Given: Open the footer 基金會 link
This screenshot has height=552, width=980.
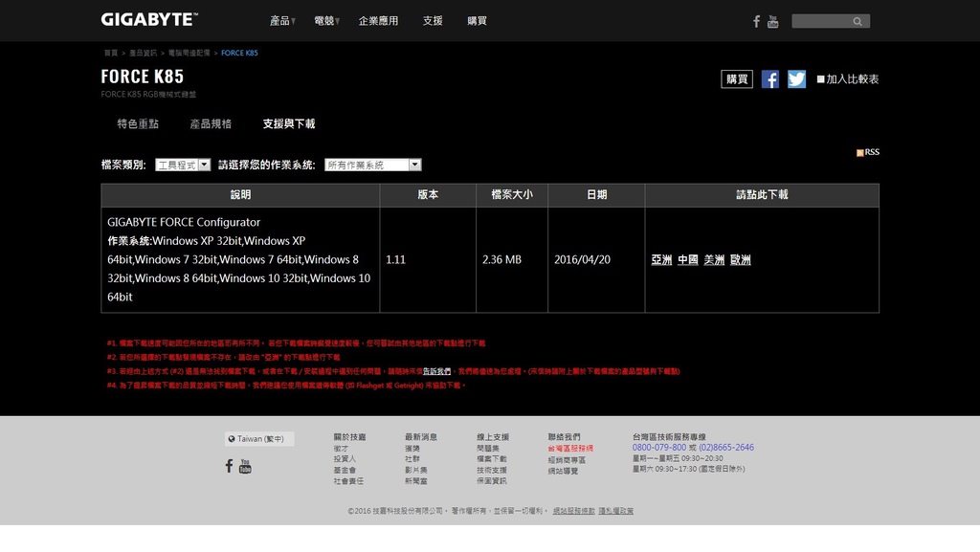Looking at the screenshot, I should point(345,470).
